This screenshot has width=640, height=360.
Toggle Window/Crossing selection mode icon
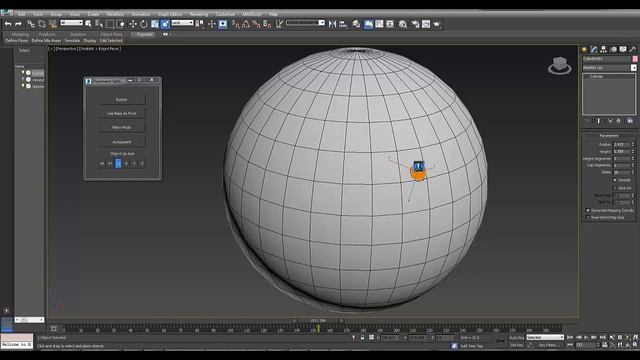click(x=120, y=24)
